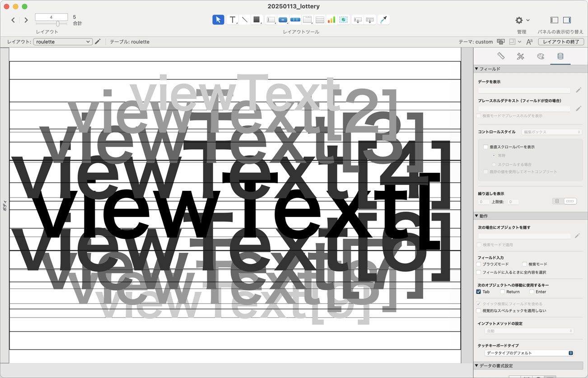Viewport: 588px width, 378px height.
Task: Check 視覚的なスペルチェックを適用しない
Action: (479, 311)
